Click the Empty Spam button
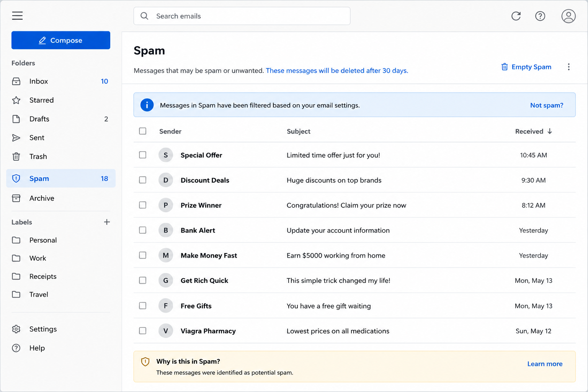This screenshot has height=392, width=588. click(x=526, y=67)
